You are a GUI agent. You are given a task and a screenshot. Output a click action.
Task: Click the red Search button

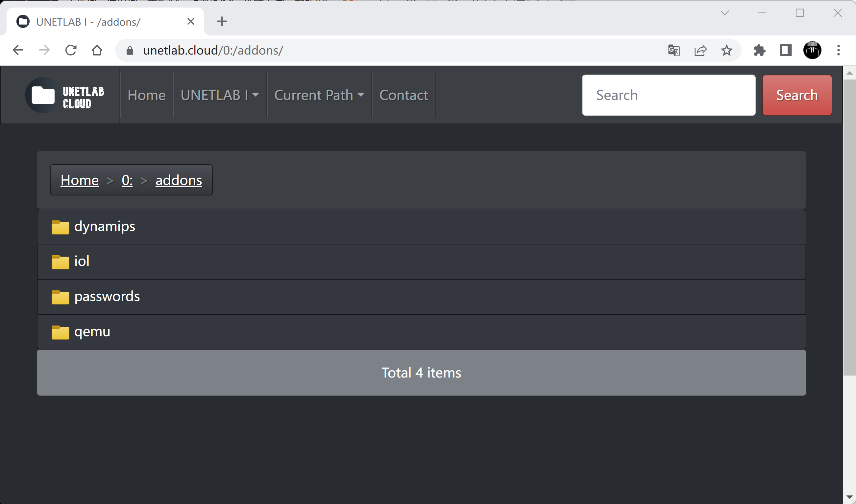(797, 95)
